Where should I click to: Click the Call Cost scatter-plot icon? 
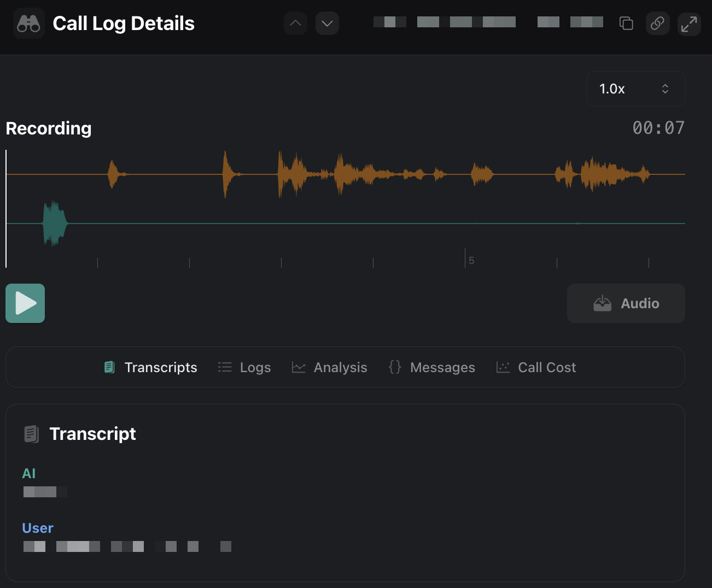(x=503, y=367)
